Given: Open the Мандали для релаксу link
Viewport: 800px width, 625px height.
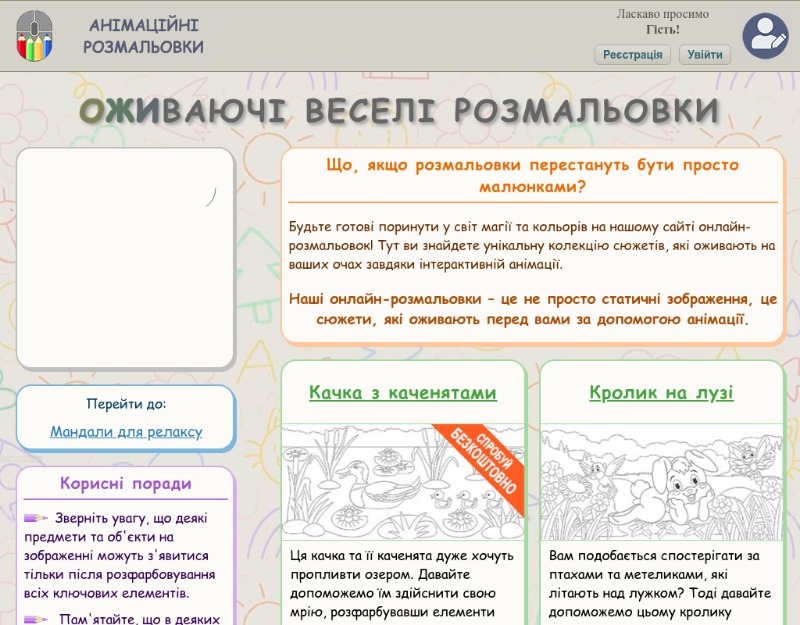Looking at the screenshot, I should pyautogui.click(x=126, y=432).
